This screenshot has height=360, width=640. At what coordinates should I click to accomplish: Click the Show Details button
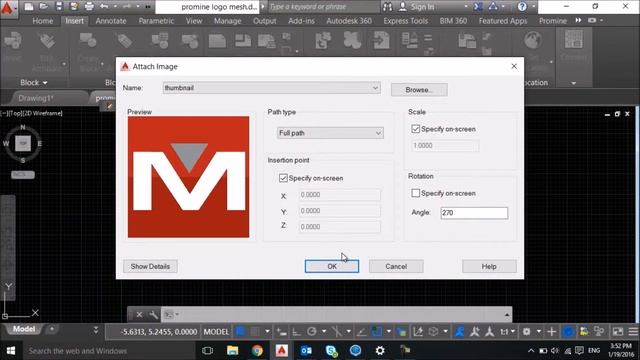coord(150,266)
